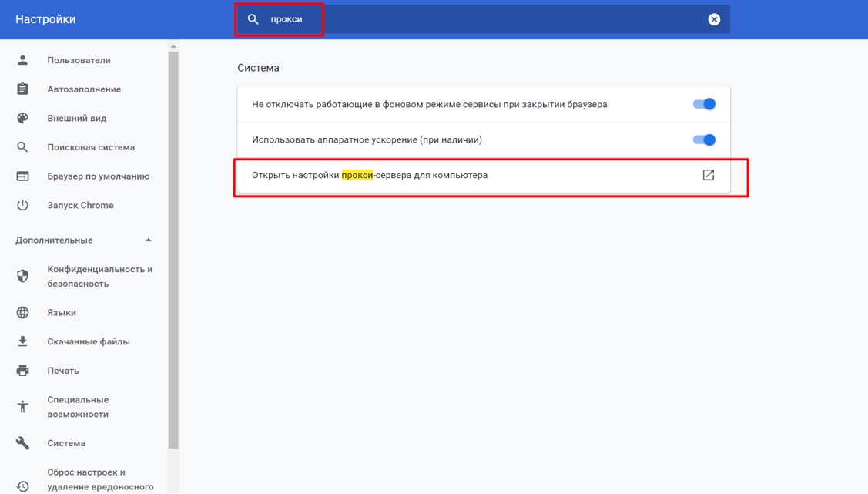This screenshot has width=868, height=494.
Task: Click the Специальные возможности accessibility icon
Action: click(x=22, y=406)
